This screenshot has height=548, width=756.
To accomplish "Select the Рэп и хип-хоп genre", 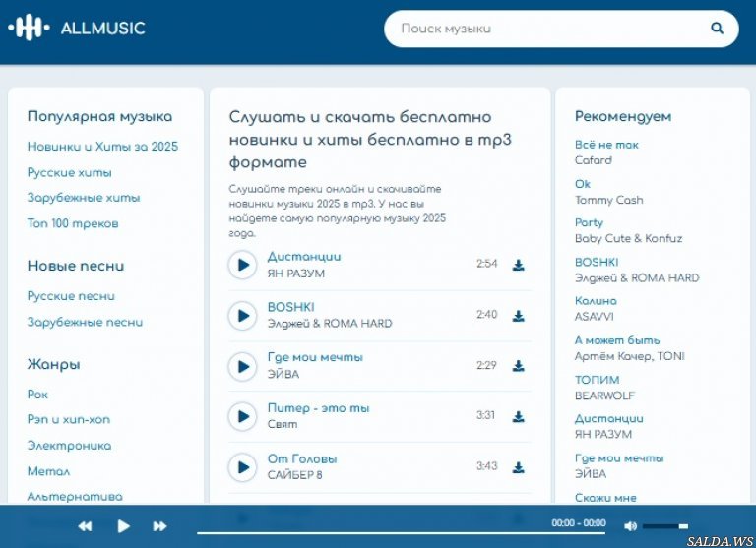I will pos(69,420).
